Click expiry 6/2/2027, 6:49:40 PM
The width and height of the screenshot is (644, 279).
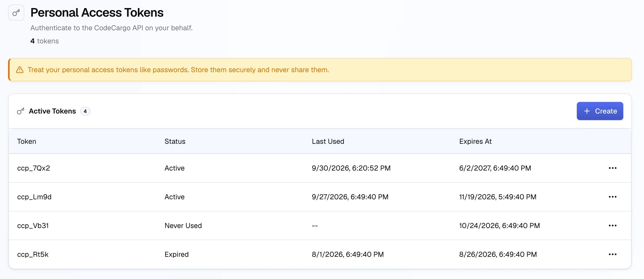pos(495,168)
